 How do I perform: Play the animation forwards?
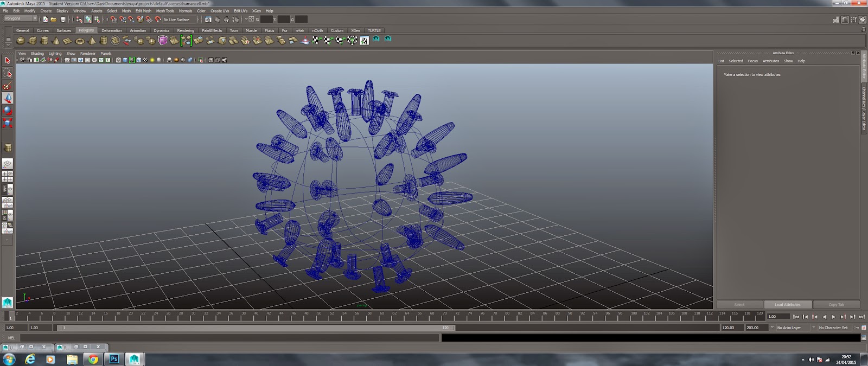click(x=833, y=317)
